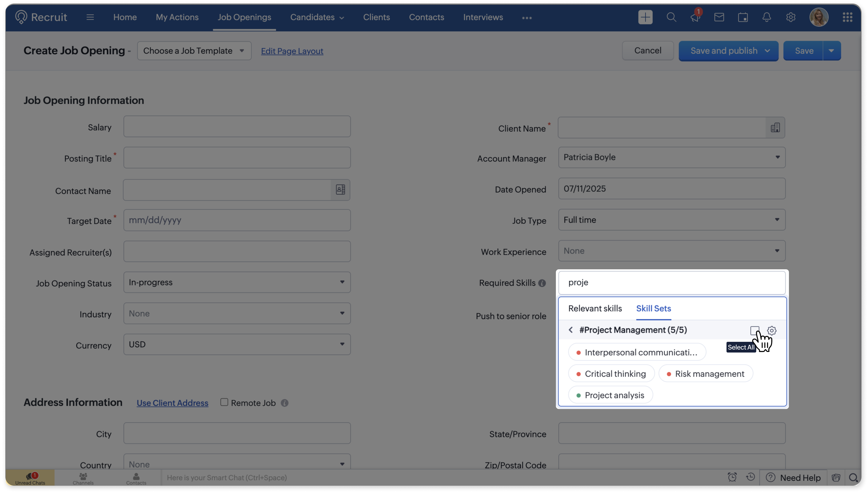Open the announcements megaphone icon
Screen dimensions: 868x494
pyautogui.click(x=695, y=17)
